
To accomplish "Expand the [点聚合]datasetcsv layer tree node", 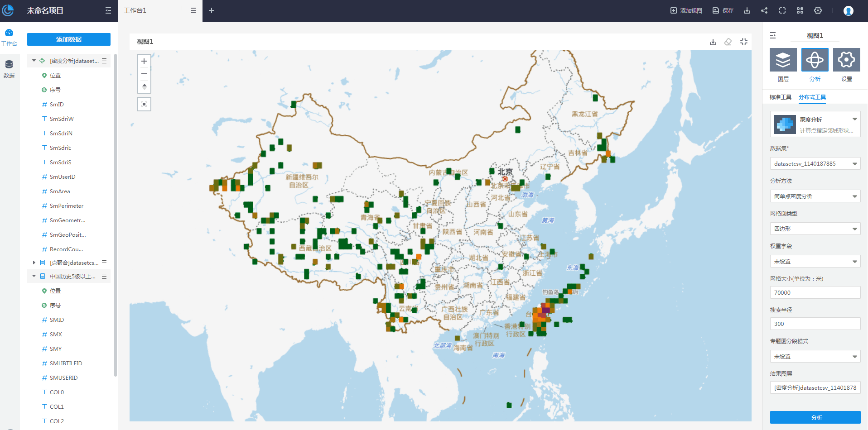I will (34, 263).
